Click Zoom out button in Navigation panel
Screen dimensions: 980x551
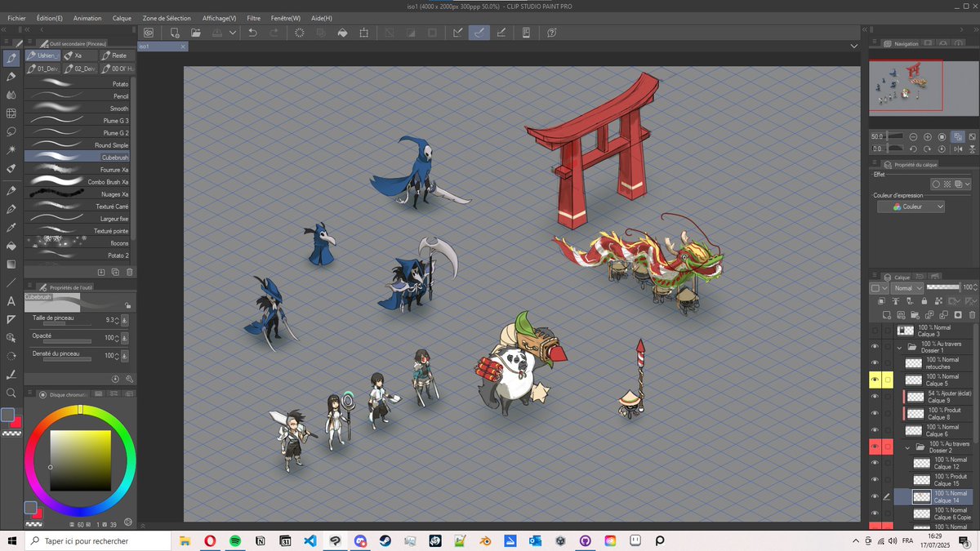913,136
